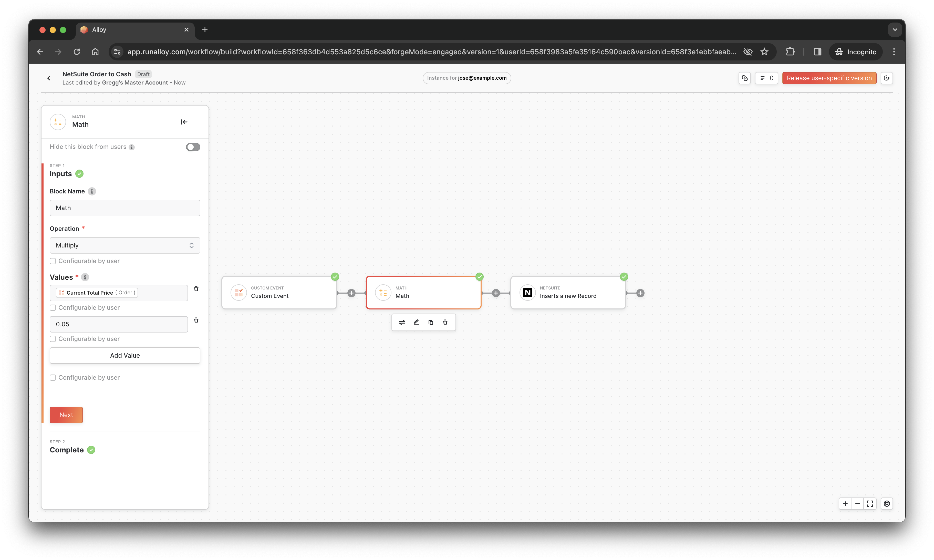Screen dimensions: 934x560
Task: Click Incognito profile indicator
Action: (856, 52)
